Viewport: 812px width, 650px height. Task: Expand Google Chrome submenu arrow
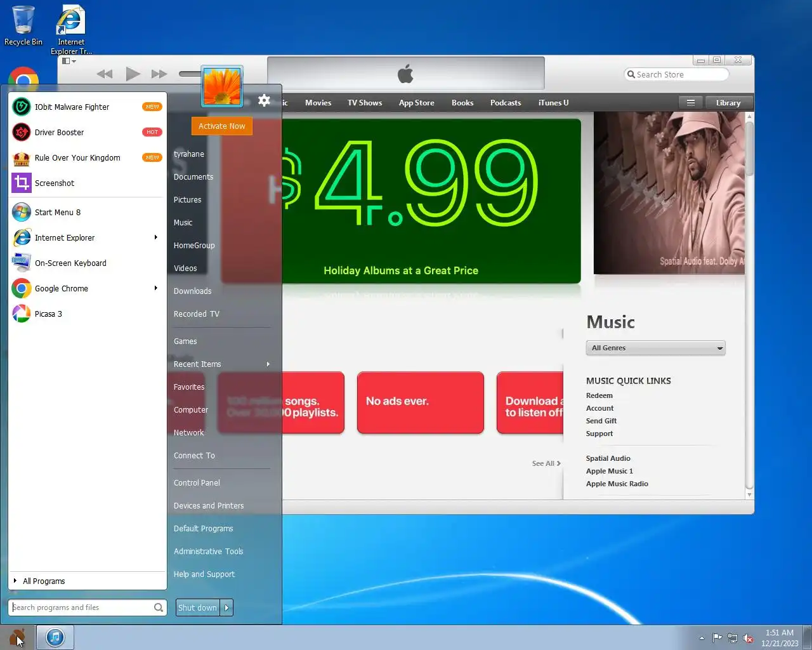point(156,288)
